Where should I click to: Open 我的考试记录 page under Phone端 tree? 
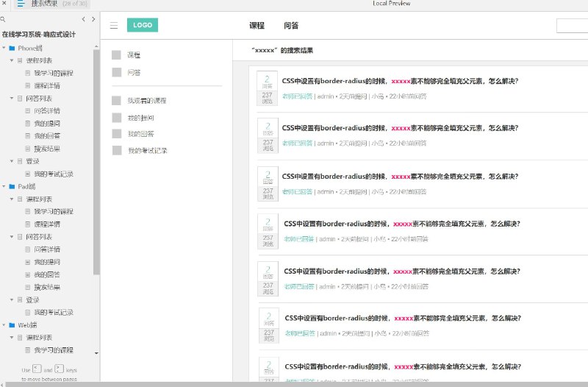[x=54, y=174]
